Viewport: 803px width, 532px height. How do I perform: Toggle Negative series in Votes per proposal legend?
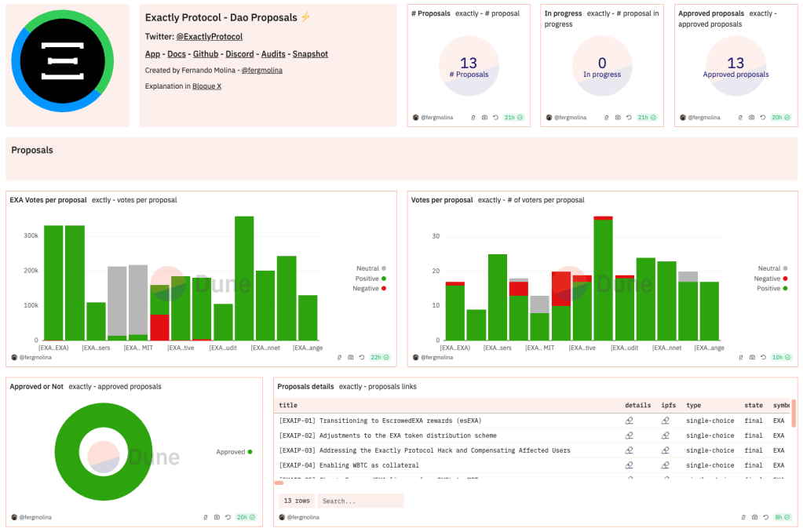point(772,279)
